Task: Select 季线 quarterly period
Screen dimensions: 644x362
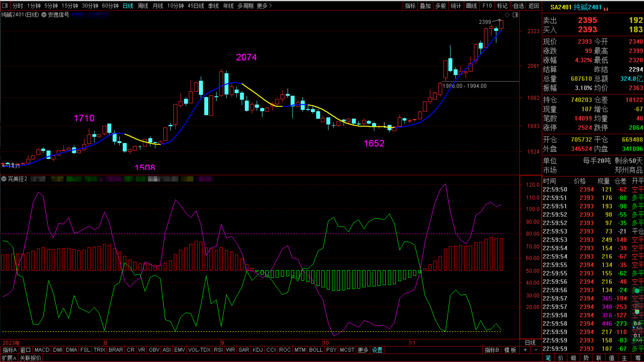Action: [213, 6]
